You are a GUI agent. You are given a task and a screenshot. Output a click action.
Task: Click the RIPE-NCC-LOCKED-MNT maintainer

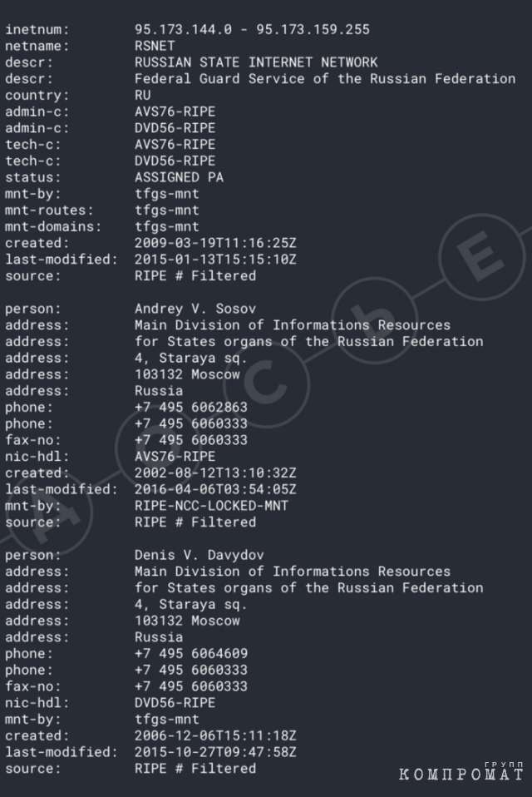[211, 506]
